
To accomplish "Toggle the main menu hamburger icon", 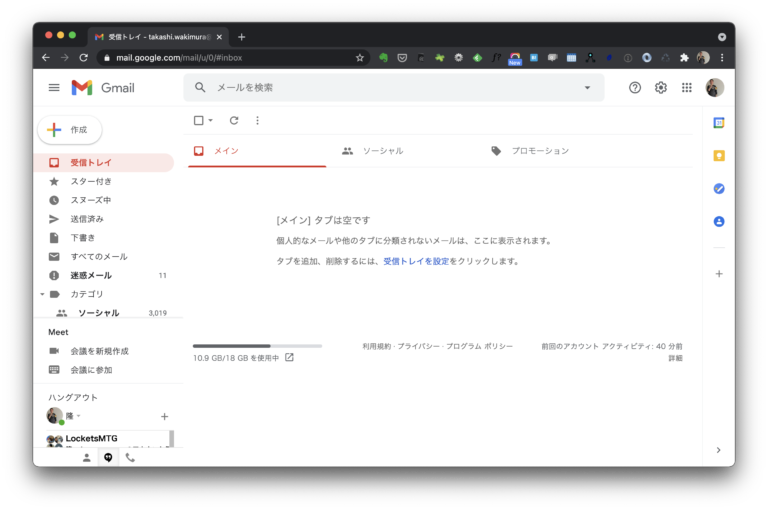I will [54, 88].
